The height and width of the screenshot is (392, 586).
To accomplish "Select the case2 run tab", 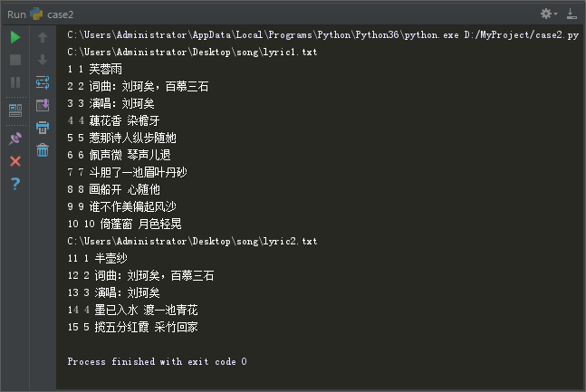I will (x=52, y=14).
